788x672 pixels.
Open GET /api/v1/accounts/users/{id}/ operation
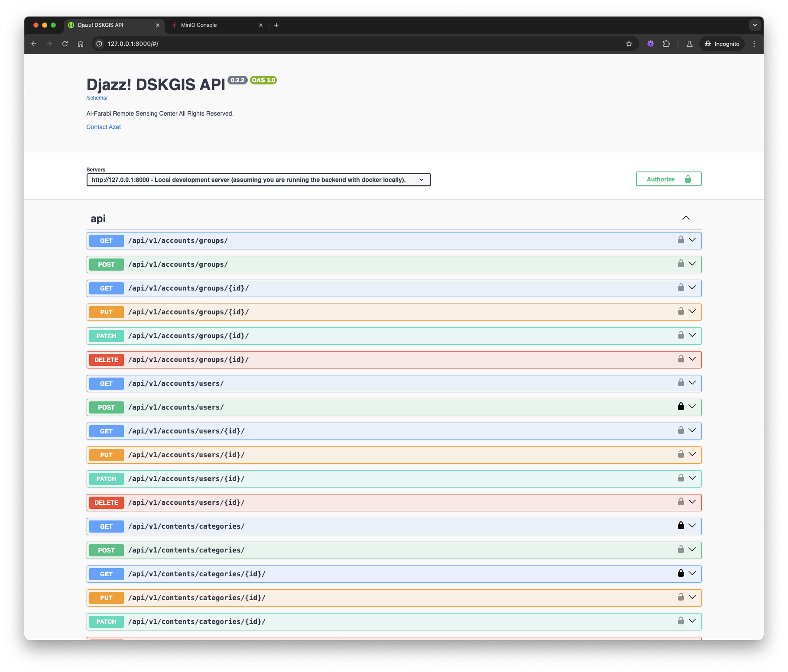coord(394,431)
